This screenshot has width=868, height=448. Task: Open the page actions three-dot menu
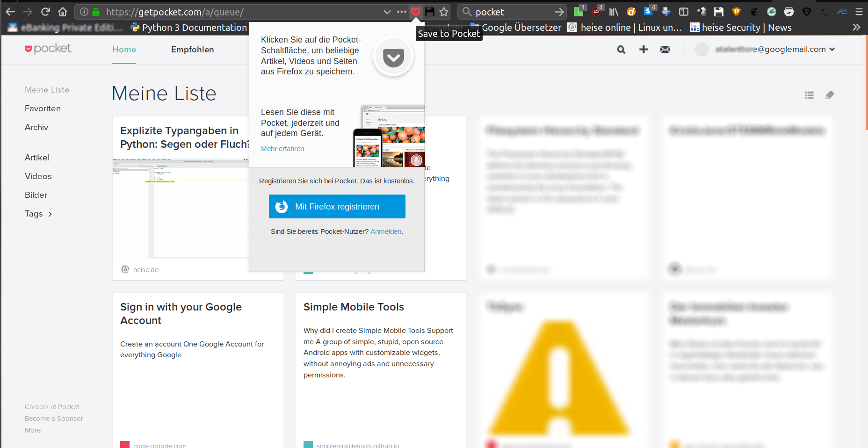click(401, 12)
